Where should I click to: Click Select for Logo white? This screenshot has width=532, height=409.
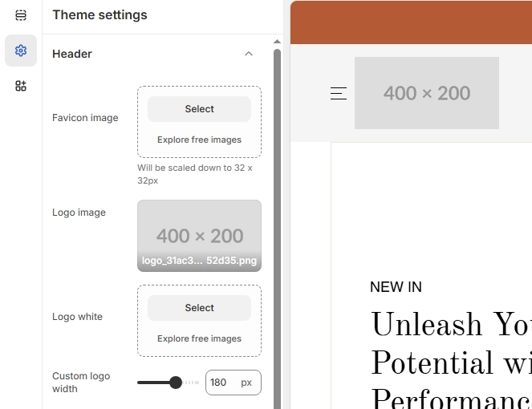point(199,308)
